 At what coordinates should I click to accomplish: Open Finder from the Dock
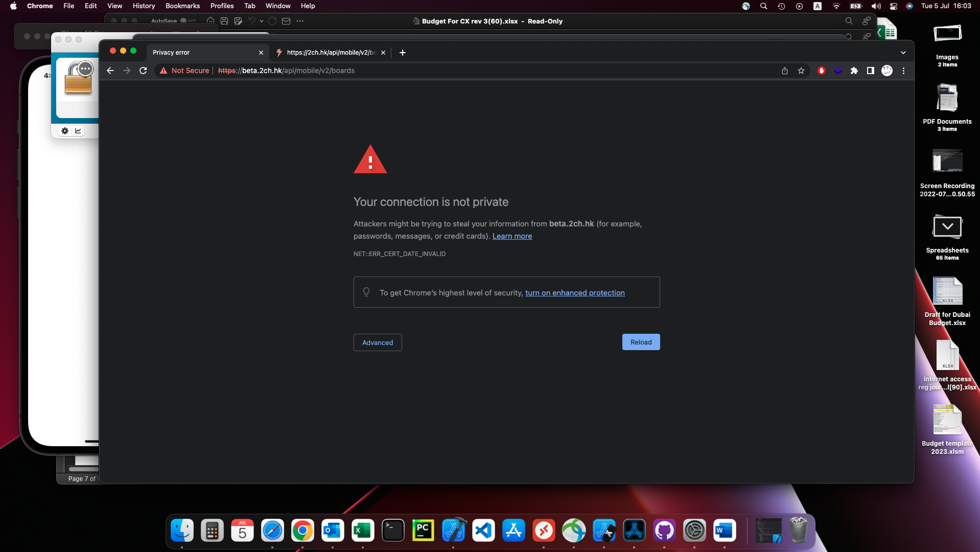coord(182,531)
